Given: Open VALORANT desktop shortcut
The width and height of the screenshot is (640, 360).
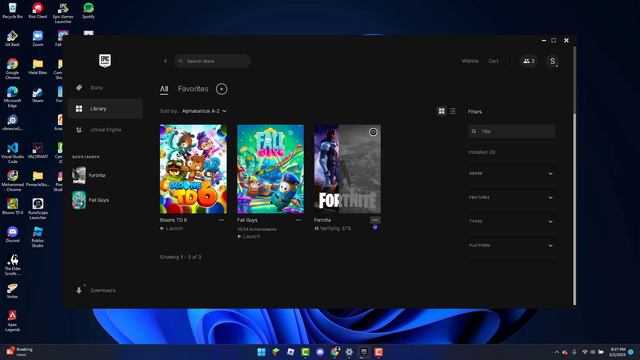Looking at the screenshot, I should 38,151.
